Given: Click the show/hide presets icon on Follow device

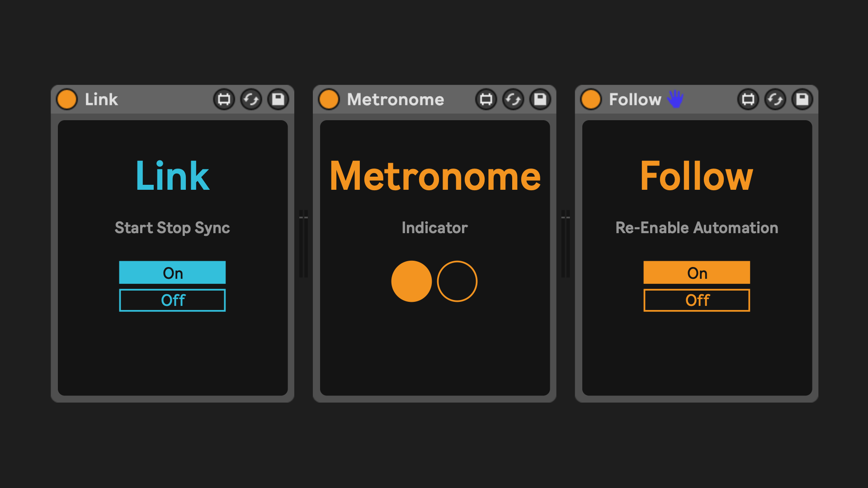Looking at the screenshot, I should click(748, 99).
